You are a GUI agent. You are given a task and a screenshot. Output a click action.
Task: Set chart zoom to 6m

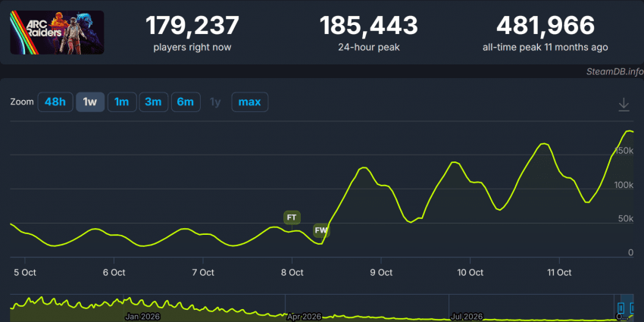[x=186, y=102]
